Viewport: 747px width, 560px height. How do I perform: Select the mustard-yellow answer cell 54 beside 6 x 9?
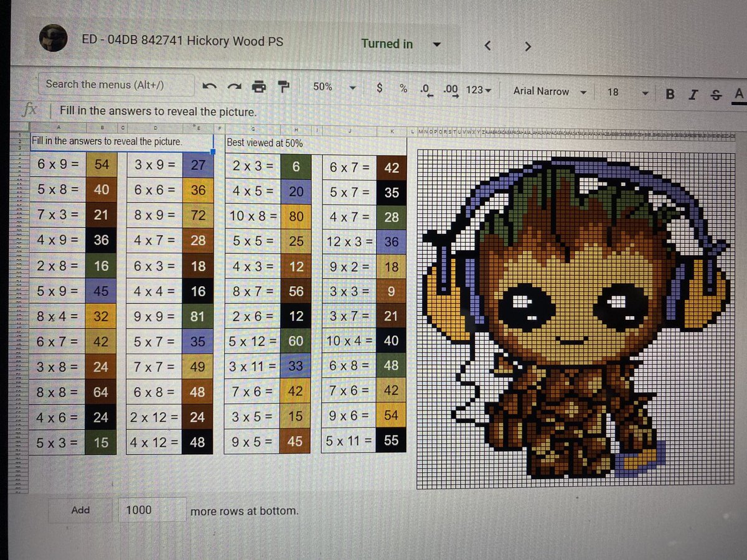click(x=101, y=165)
